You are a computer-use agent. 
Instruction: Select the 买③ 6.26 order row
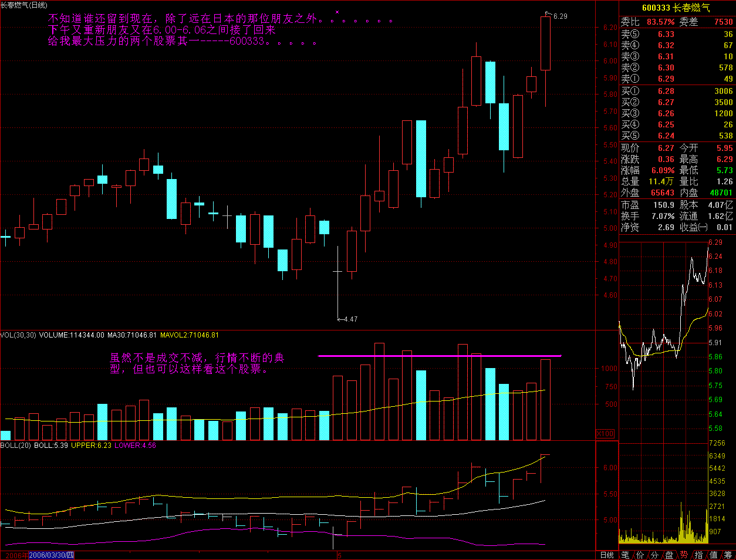(x=677, y=113)
